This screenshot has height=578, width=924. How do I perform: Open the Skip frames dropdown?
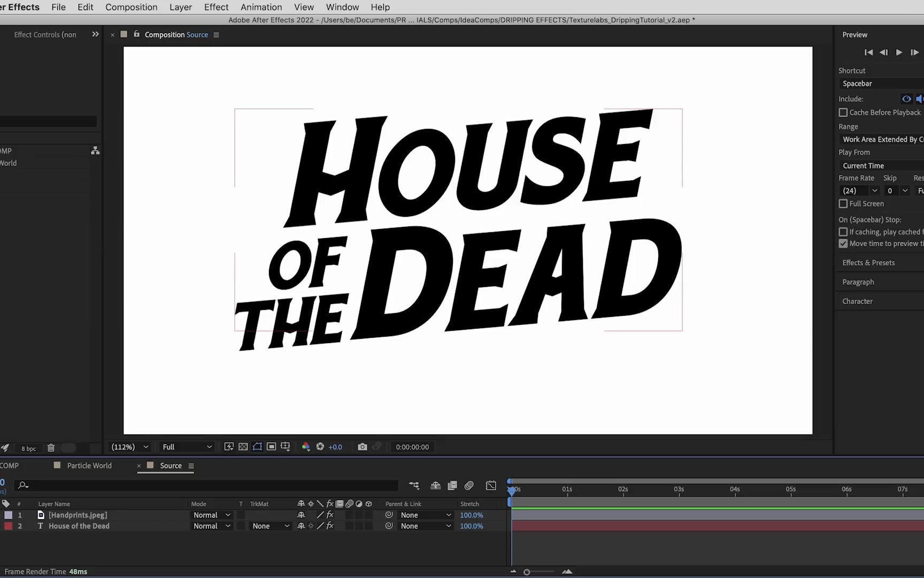pyautogui.click(x=897, y=191)
